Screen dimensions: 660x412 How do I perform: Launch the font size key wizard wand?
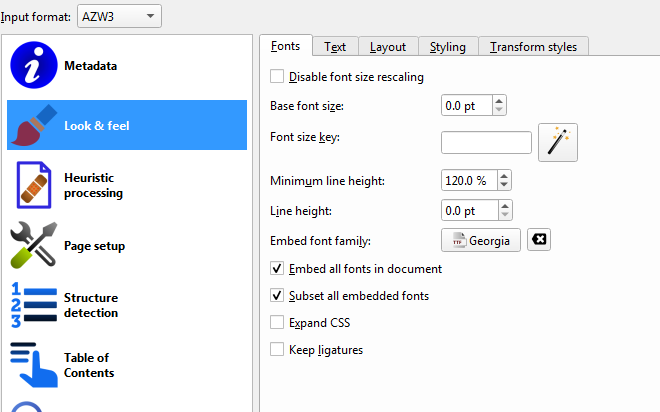pos(558,143)
